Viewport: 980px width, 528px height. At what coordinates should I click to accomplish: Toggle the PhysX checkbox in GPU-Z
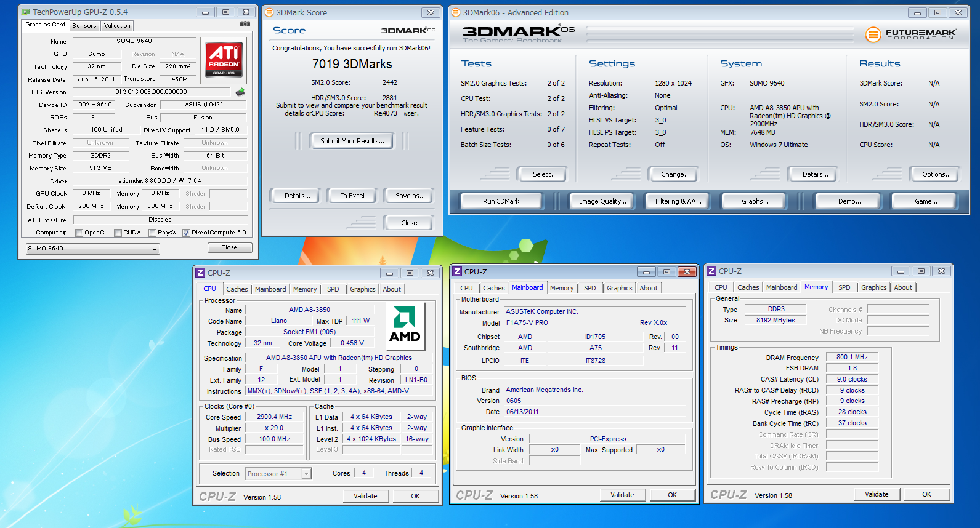(152, 233)
